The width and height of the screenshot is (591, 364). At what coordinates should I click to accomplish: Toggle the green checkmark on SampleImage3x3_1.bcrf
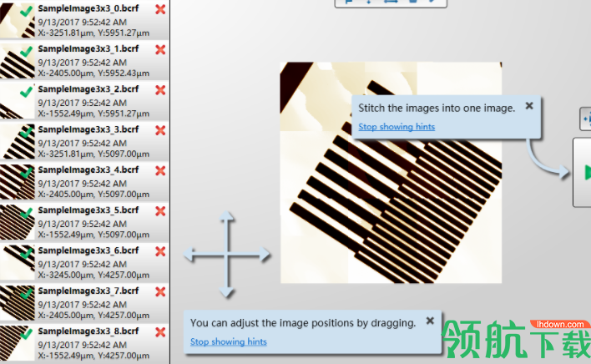[26, 51]
